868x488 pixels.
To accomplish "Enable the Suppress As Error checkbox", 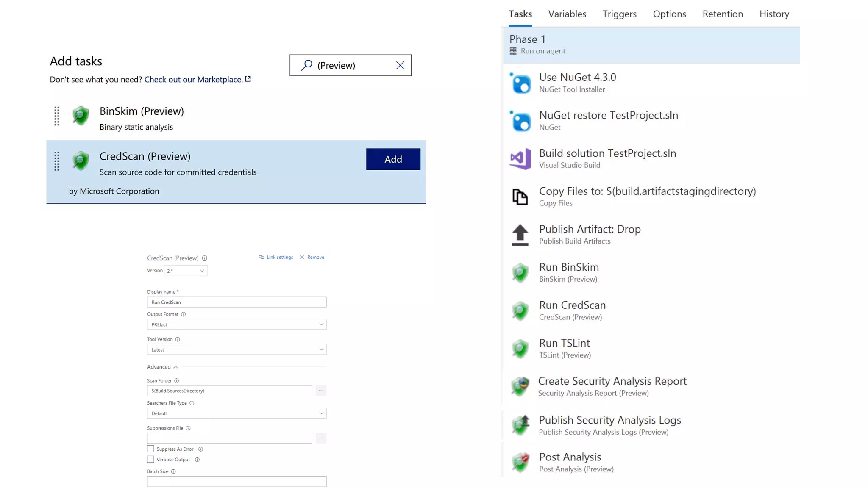I will click(x=150, y=449).
